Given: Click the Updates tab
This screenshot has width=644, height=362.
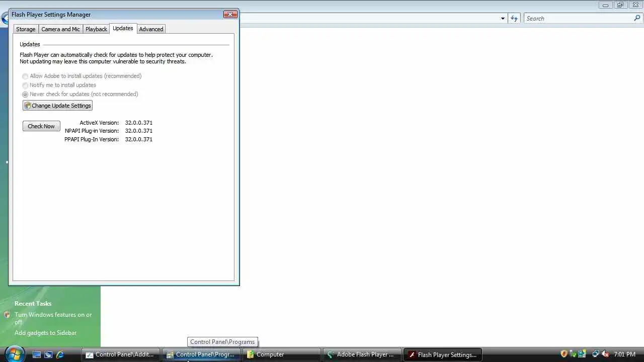Looking at the screenshot, I should pyautogui.click(x=123, y=28).
